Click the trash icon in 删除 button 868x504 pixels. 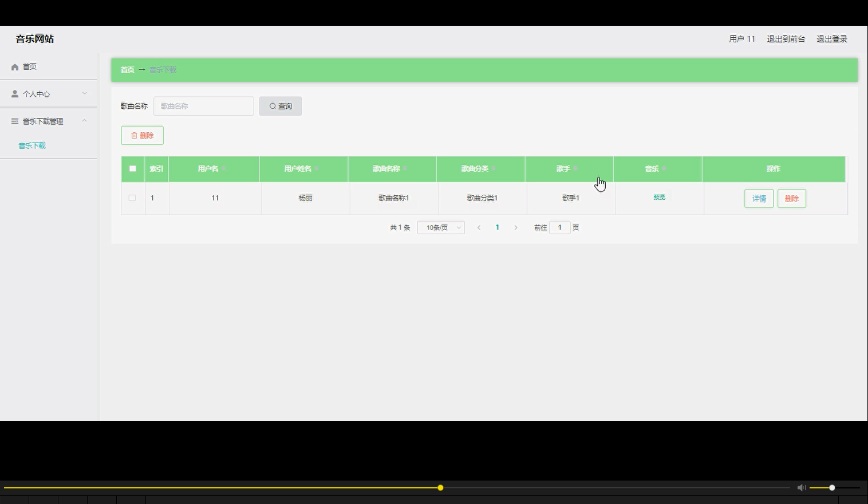[135, 136]
